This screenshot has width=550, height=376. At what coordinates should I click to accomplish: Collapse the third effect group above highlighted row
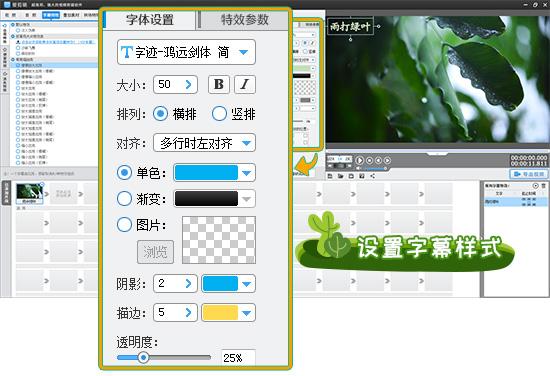(13, 60)
